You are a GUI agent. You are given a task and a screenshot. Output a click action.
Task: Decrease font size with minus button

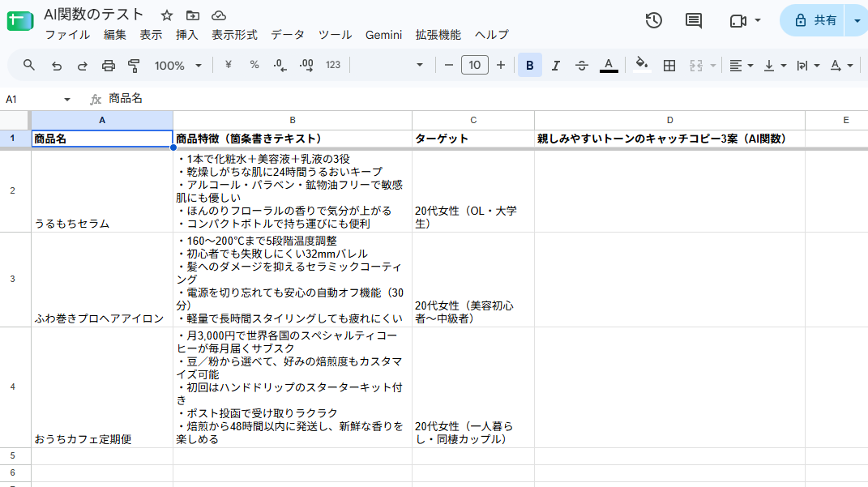pos(449,66)
